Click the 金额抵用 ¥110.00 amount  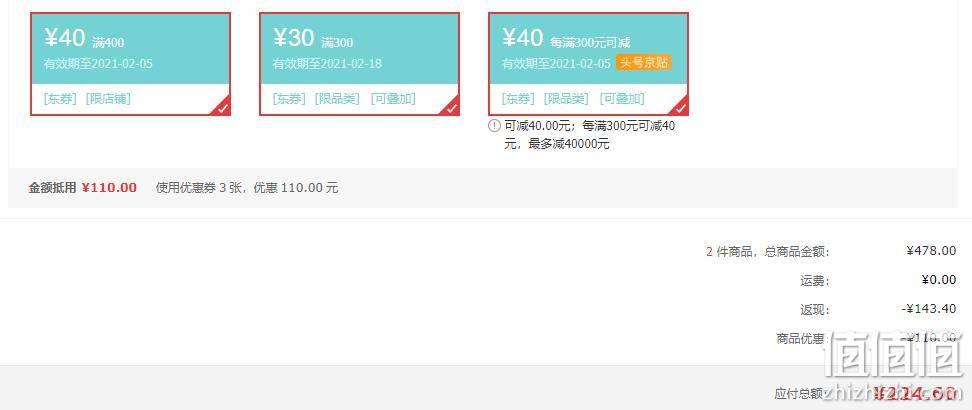click(x=109, y=188)
